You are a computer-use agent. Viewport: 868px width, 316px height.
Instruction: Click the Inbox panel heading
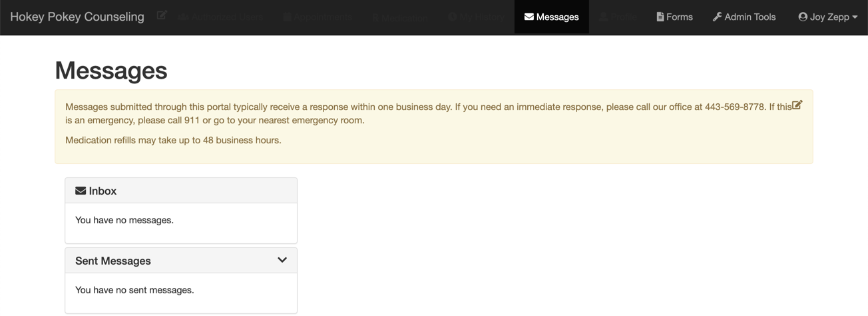103,191
